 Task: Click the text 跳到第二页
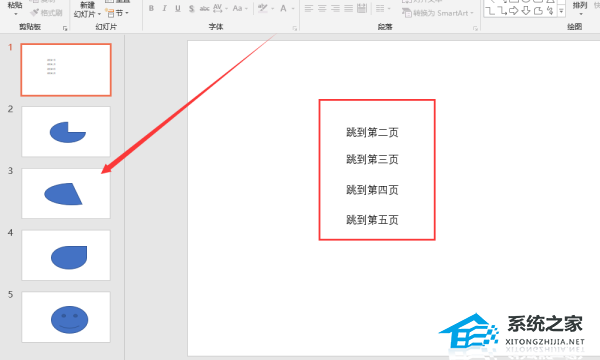(x=372, y=132)
